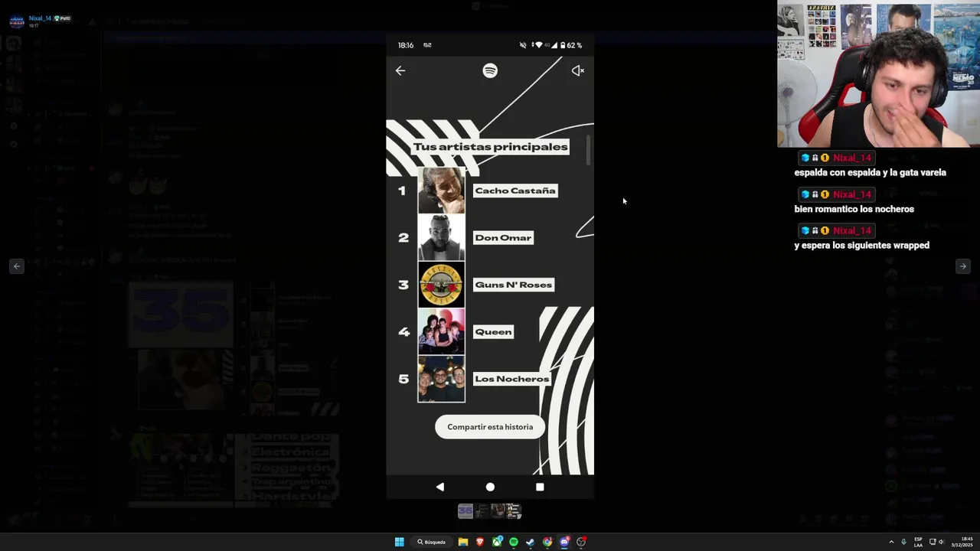This screenshot has width=980, height=551.
Task: Click chat message y espera los siguientes wrapped
Action: click(862, 246)
